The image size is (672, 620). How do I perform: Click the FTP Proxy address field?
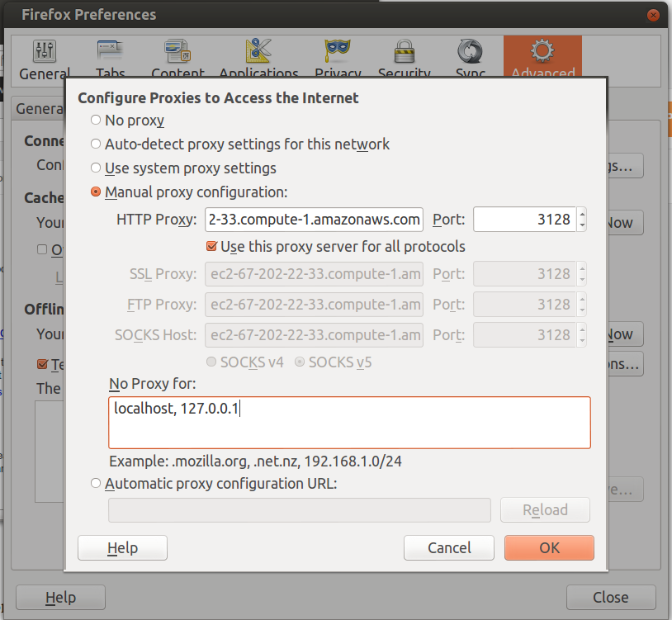[x=315, y=304]
